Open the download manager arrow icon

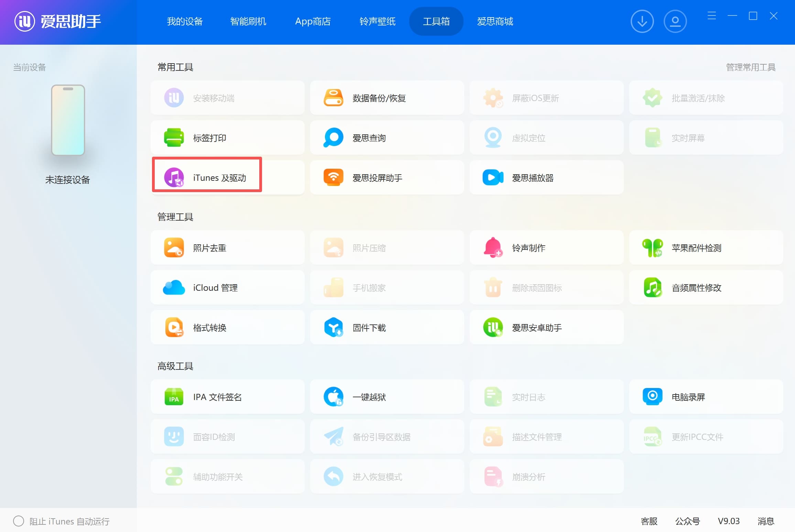[x=642, y=21]
